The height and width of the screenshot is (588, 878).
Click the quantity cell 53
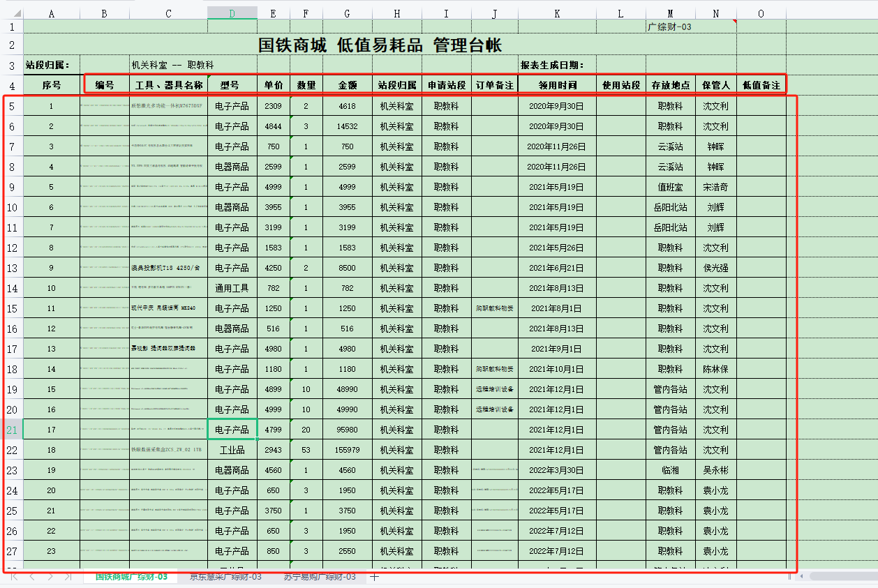[x=306, y=450]
